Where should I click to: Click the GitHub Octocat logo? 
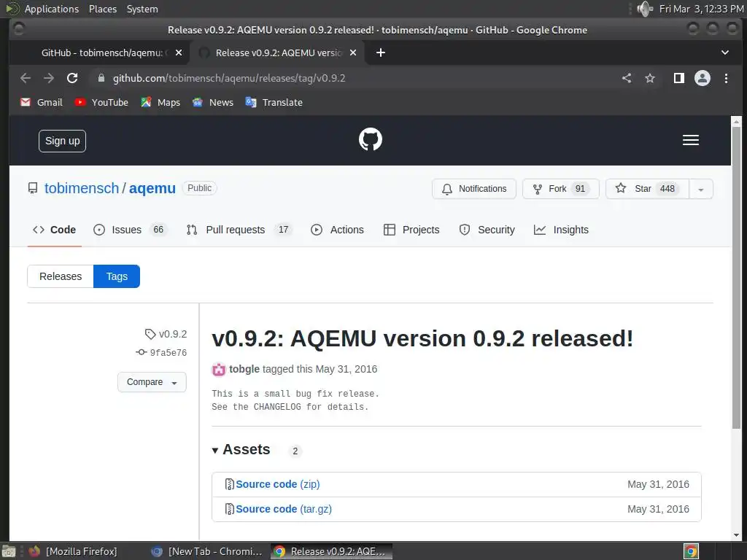pyautogui.click(x=370, y=139)
